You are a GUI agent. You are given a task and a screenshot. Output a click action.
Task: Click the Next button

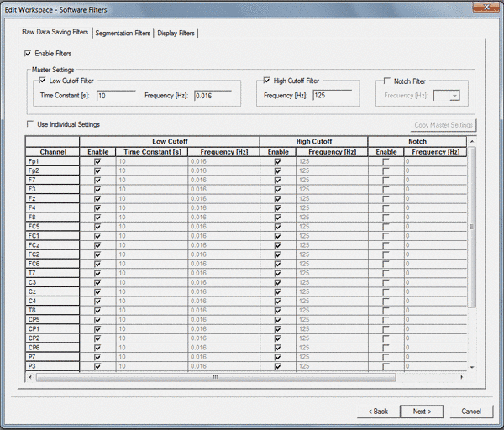click(422, 412)
